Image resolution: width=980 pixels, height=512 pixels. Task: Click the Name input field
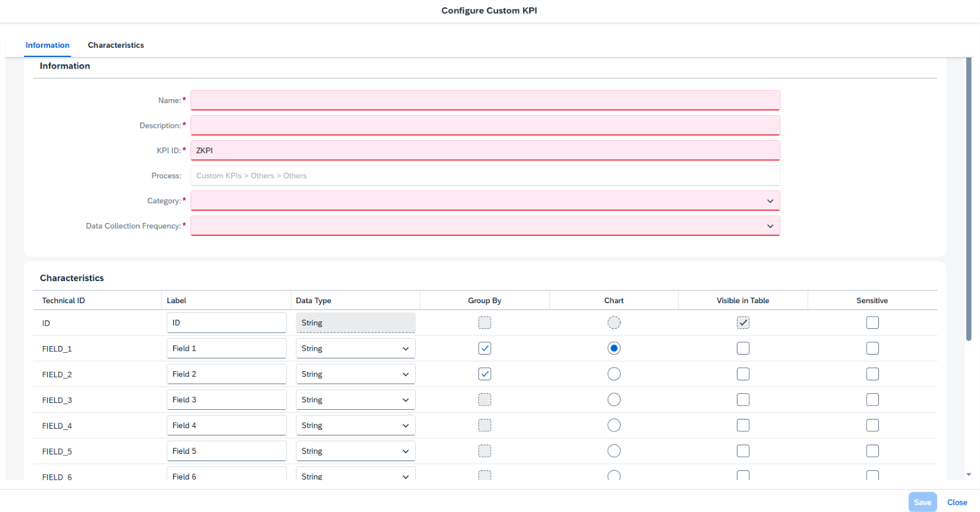(484, 100)
